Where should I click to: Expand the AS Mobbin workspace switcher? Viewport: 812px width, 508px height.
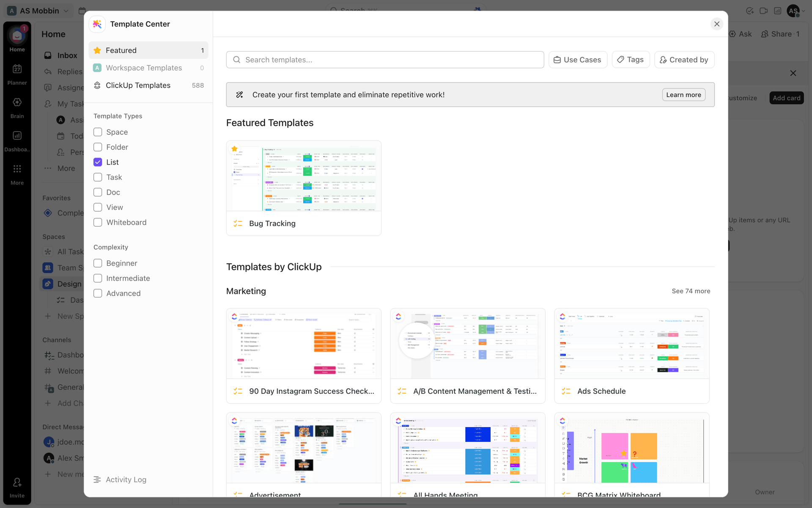[38, 11]
